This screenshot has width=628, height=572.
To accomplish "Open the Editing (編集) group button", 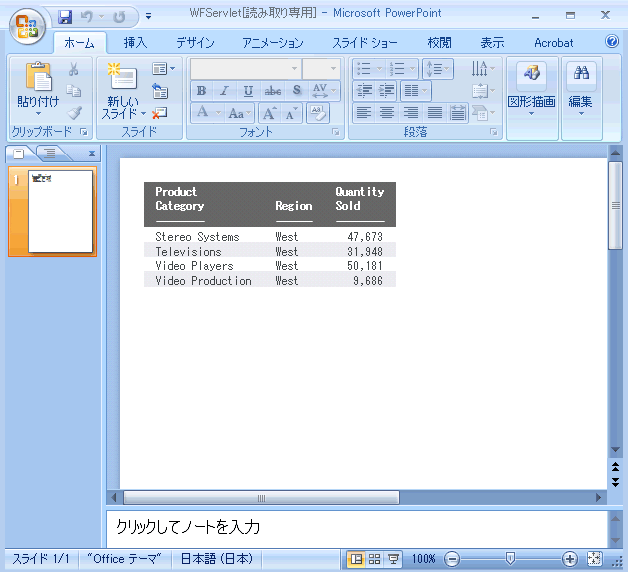I will tap(581, 98).
